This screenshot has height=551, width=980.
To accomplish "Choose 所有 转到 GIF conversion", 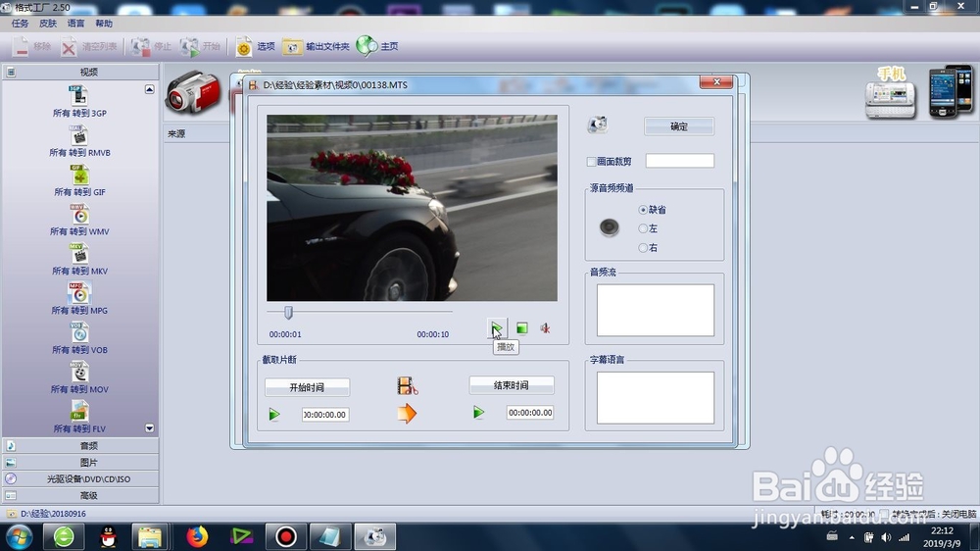I will pyautogui.click(x=79, y=180).
